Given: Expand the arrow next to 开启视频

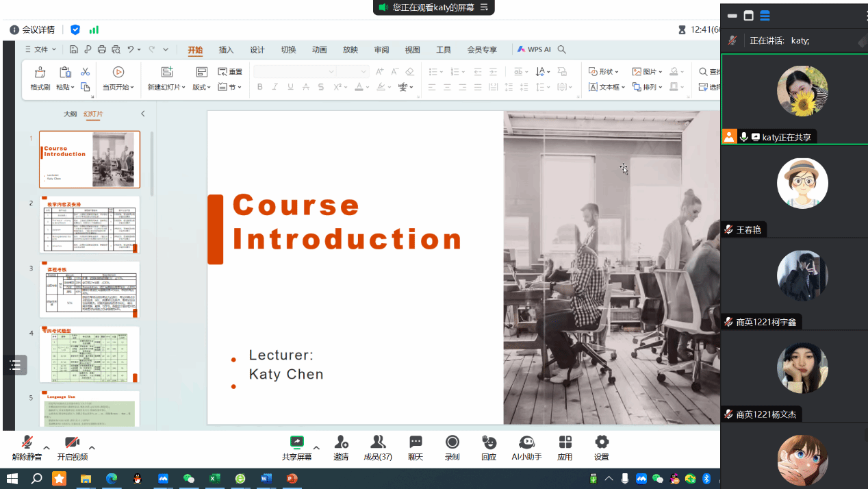Looking at the screenshot, I should point(92,447).
